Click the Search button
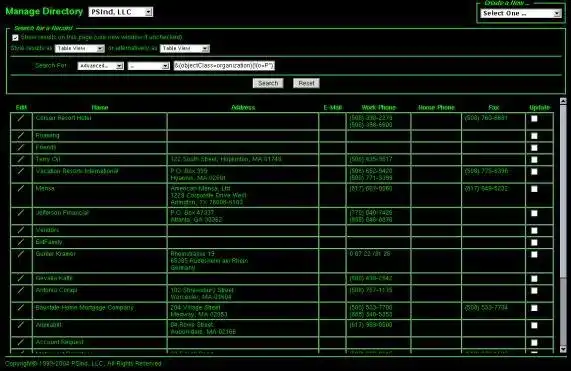This screenshot has width=571, height=371. (268, 83)
